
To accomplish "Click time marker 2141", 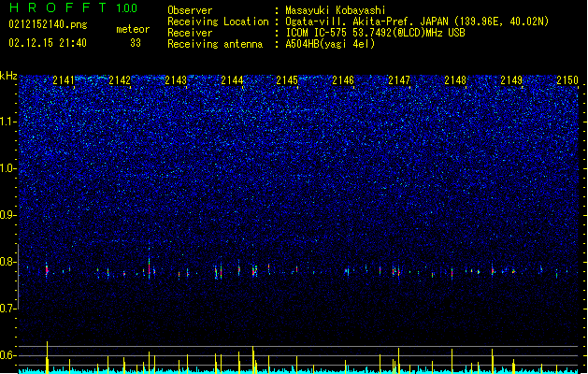I will 64,80.
